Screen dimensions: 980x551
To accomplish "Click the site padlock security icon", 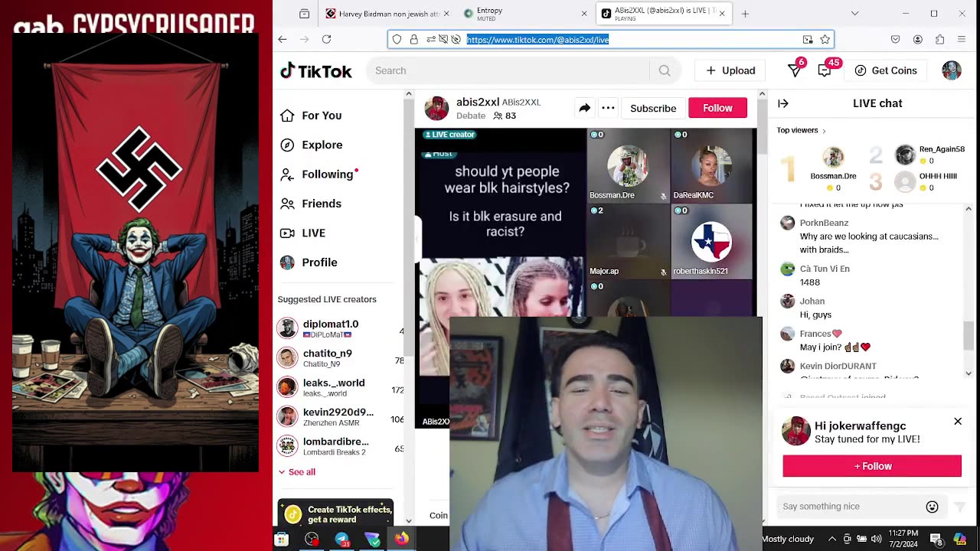I will click(414, 40).
